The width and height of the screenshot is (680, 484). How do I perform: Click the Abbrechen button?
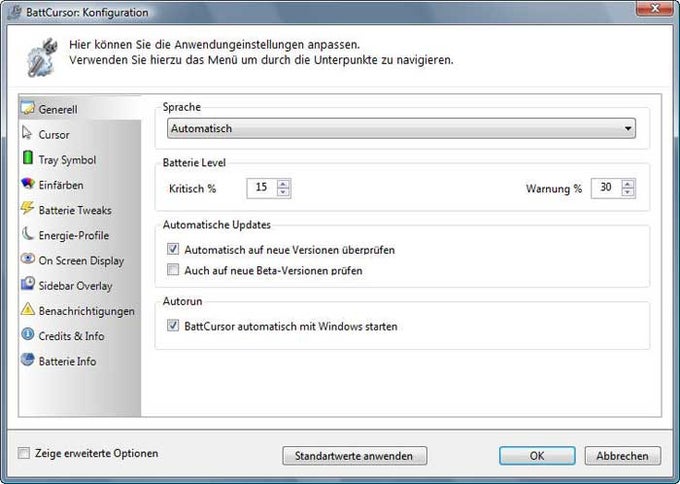tap(622, 456)
